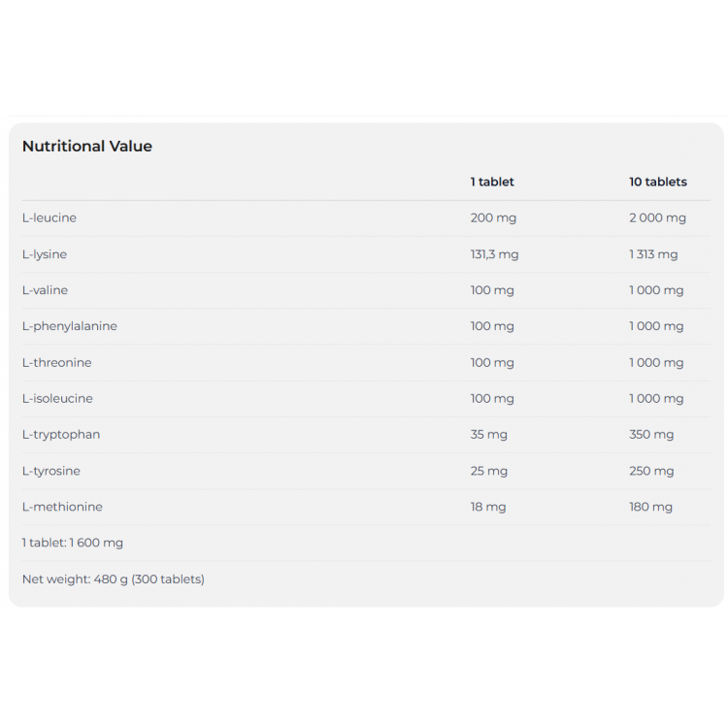
Task: Click the 131,3 mg L-lysine value
Action: tap(494, 254)
